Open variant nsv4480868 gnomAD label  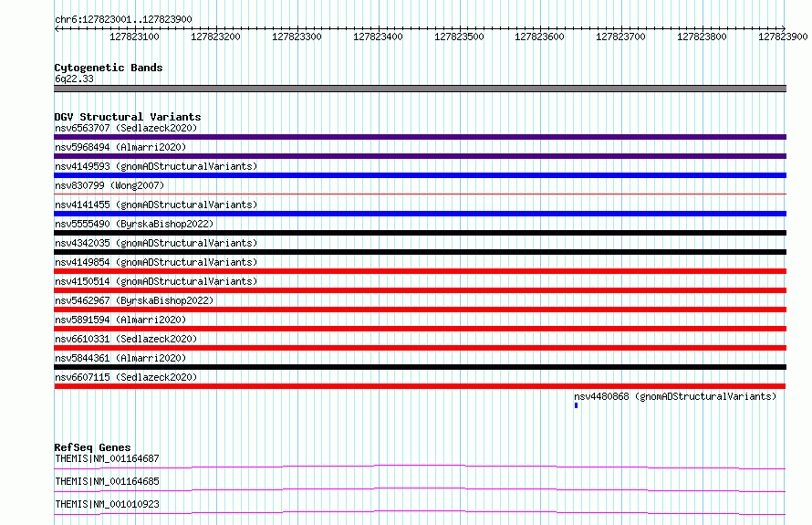pyautogui.click(x=675, y=396)
